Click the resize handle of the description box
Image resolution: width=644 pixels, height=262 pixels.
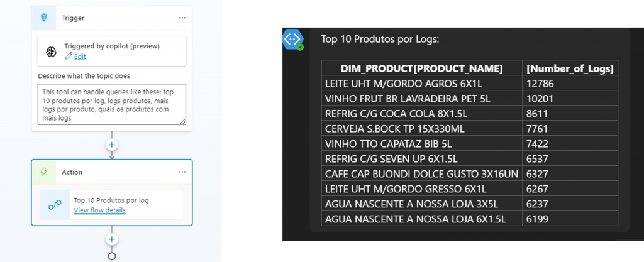(183, 121)
